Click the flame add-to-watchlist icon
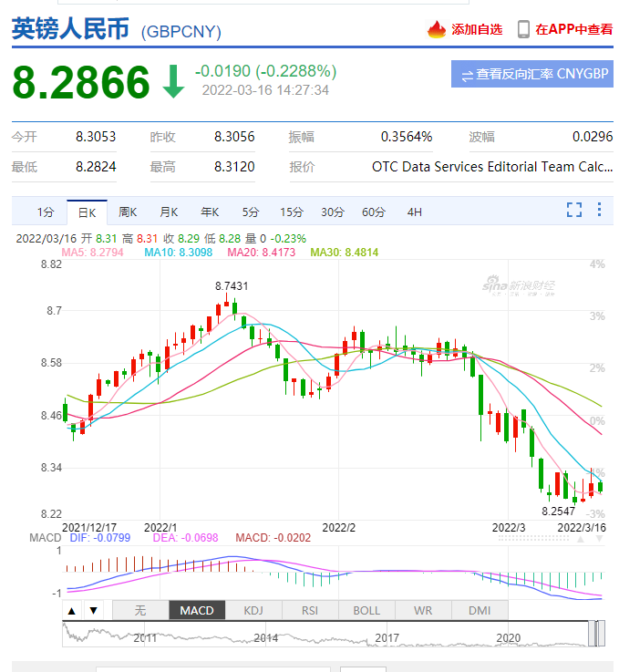 coord(437,29)
